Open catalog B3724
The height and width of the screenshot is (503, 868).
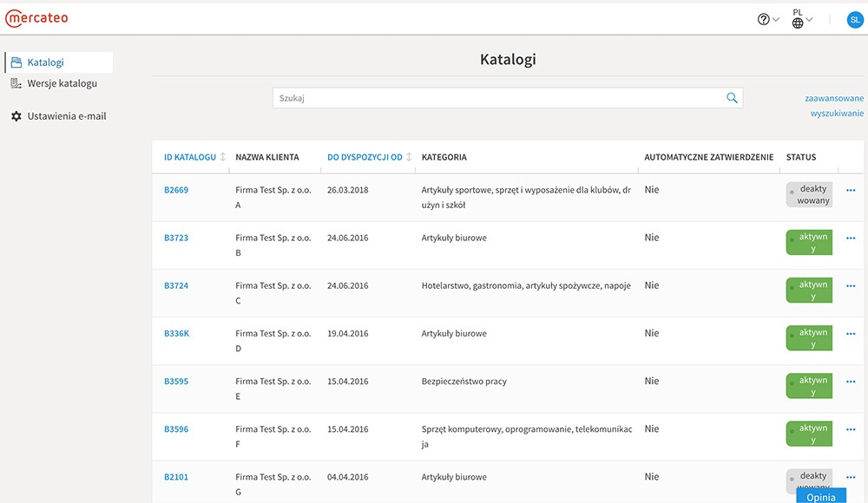point(176,285)
